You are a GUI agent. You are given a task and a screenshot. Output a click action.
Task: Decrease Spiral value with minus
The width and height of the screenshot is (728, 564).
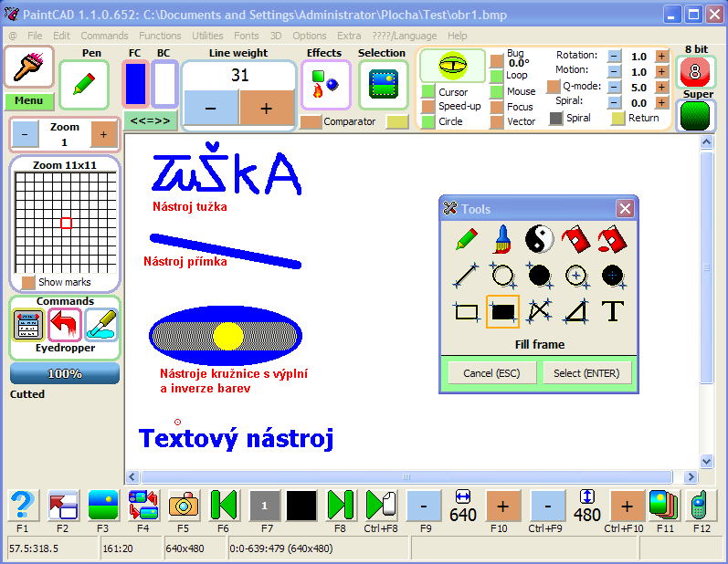click(614, 102)
